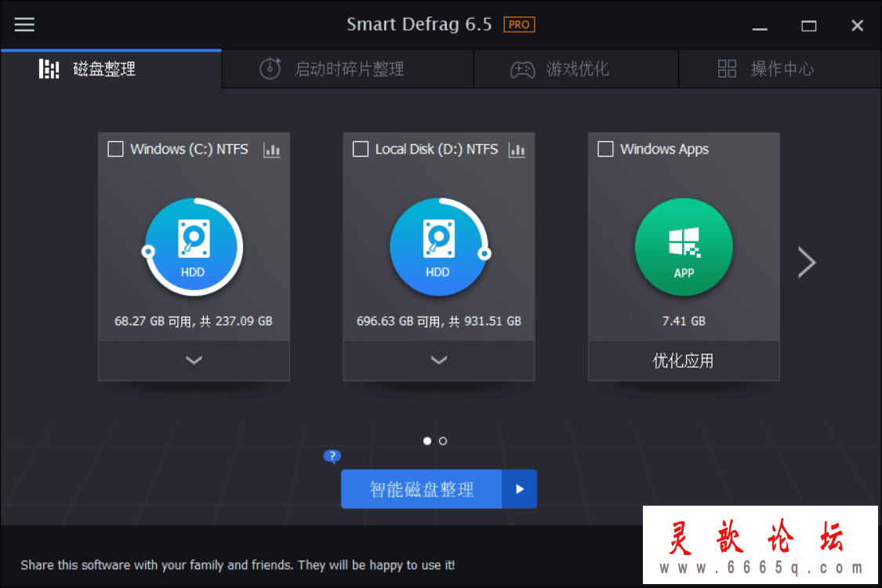Click the '696.63 GB 可用, 共 931.51 GB' text
Image resolution: width=882 pixels, height=588 pixels.
(439, 321)
